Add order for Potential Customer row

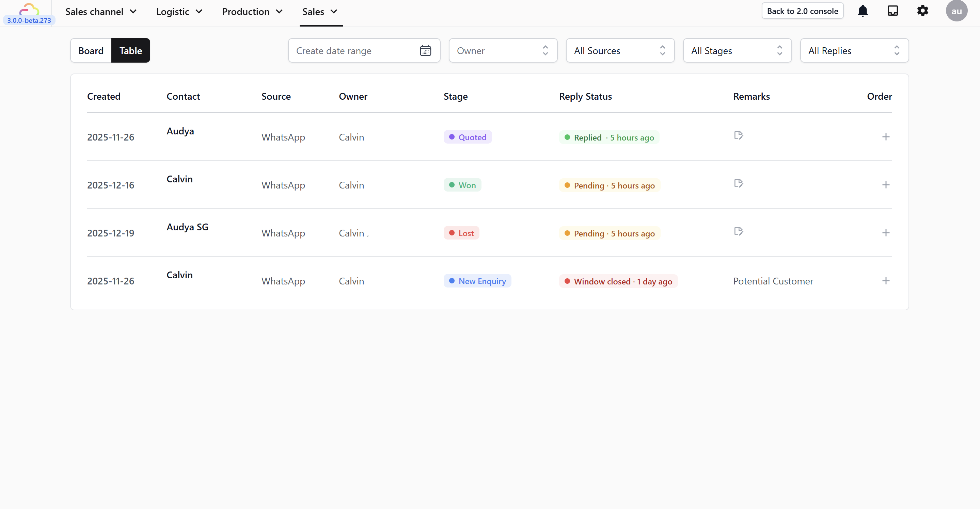click(886, 281)
